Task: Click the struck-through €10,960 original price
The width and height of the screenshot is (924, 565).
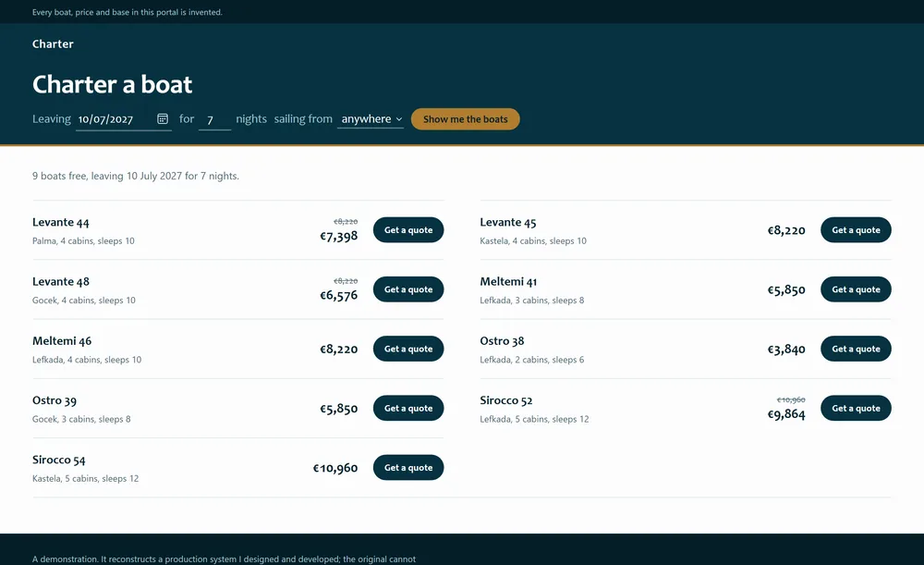Action: click(x=791, y=399)
